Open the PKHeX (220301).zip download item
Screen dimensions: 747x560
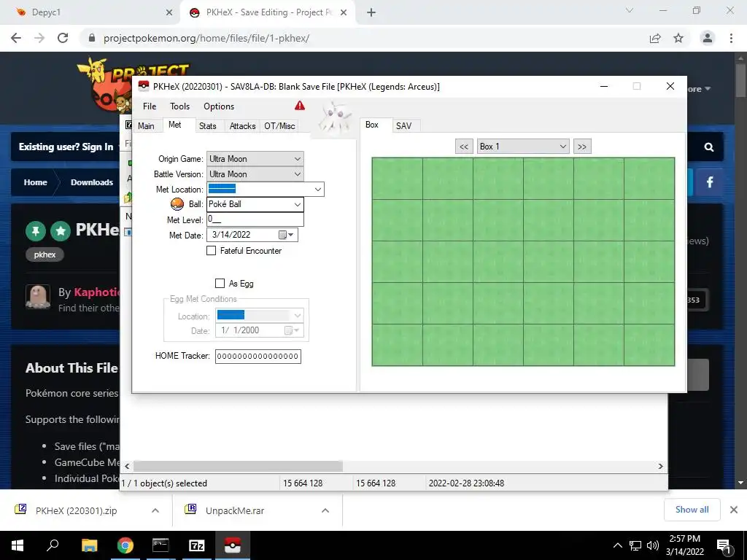coord(76,510)
